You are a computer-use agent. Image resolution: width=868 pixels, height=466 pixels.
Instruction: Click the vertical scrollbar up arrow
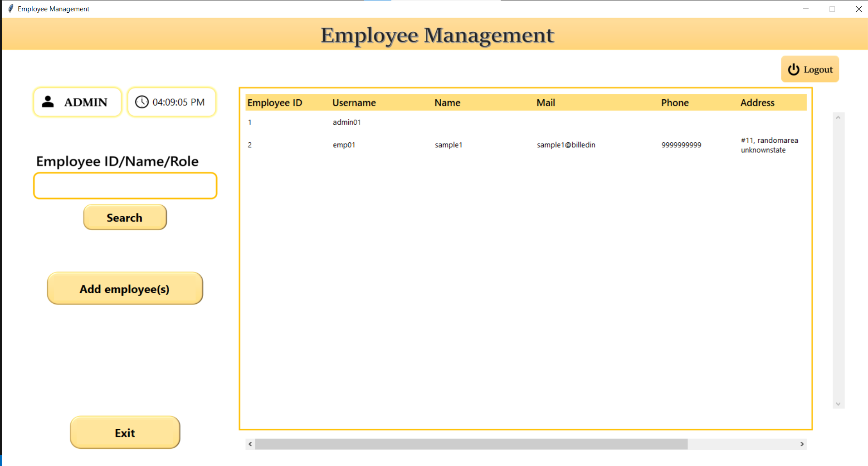pyautogui.click(x=838, y=118)
